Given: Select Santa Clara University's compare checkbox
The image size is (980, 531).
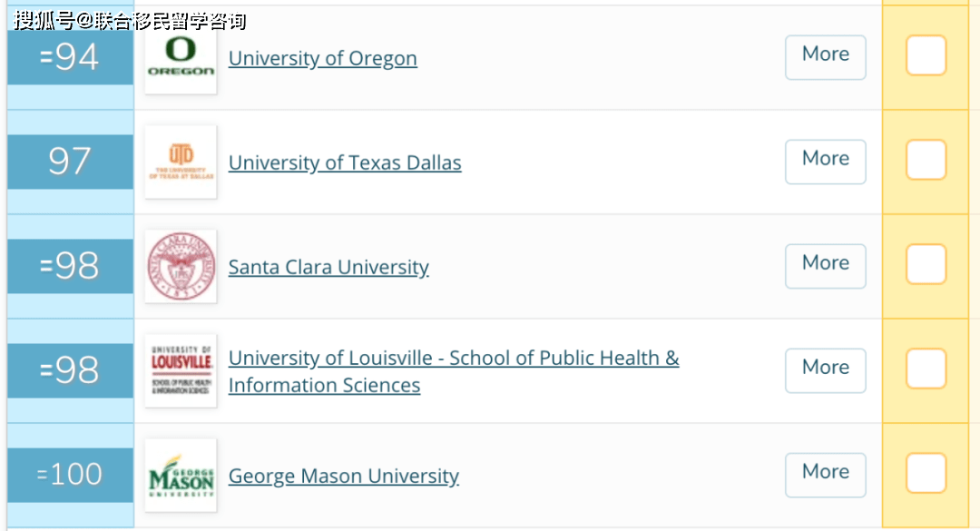Looking at the screenshot, I should (926, 264).
